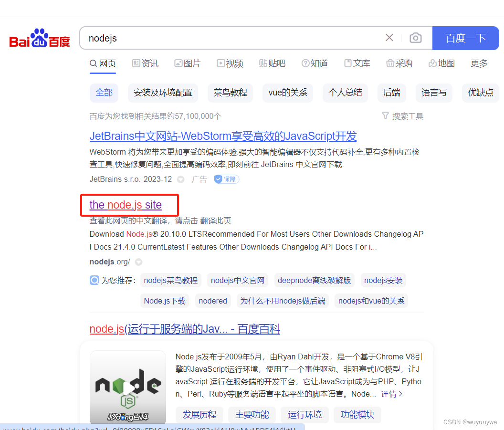This screenshot has height=430, width=504.
Task: Play the node.js 秒懂百科 video thumbnail
Action: tap(128, 388)
